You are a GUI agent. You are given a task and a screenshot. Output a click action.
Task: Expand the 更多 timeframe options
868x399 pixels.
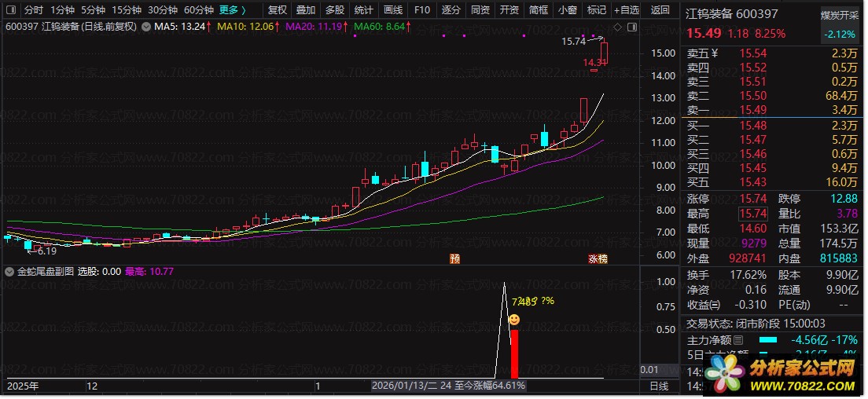pyautogui.click(x=232, y=10)
